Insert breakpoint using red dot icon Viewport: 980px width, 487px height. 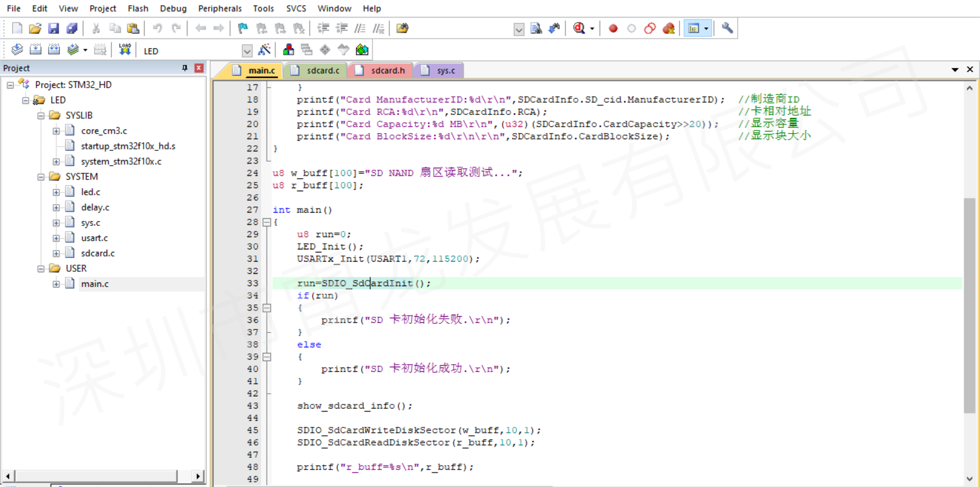click(x=613, y=29)
